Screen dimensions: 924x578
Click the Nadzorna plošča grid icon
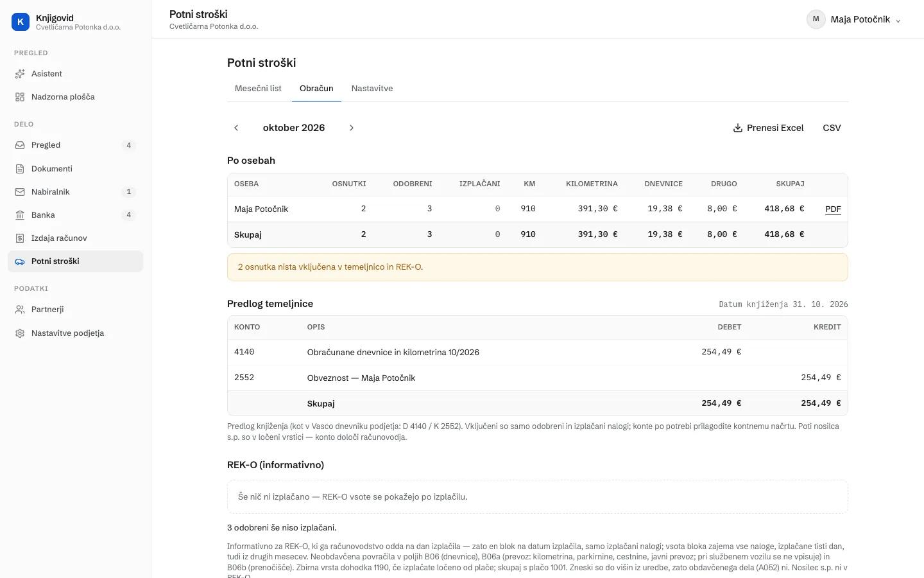point(20,97)
